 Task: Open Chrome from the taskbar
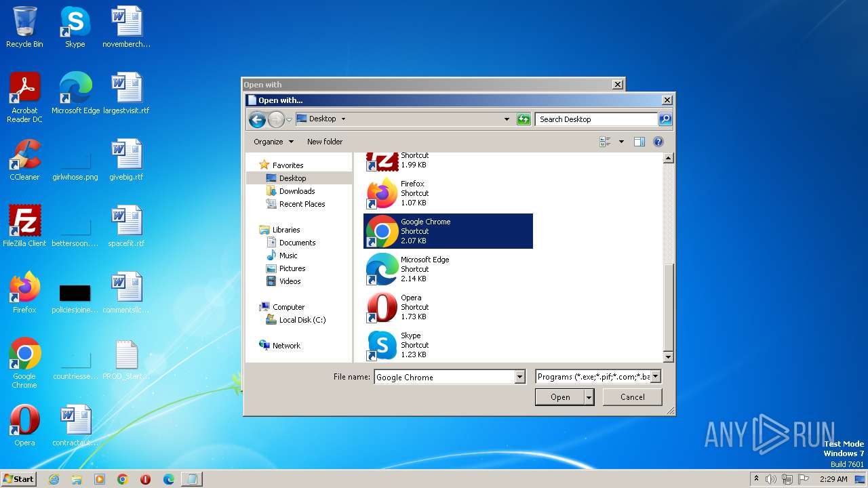coord(123,479)
